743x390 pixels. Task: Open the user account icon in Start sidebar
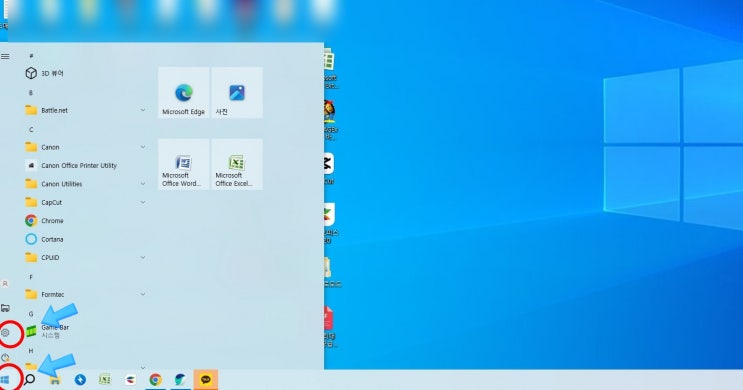[5, 283]
